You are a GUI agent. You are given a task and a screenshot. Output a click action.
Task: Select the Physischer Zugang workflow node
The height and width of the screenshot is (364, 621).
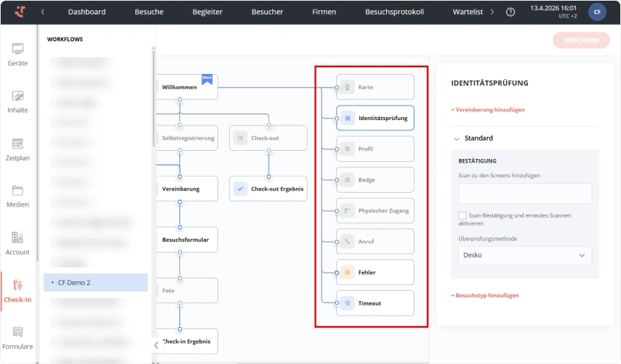(375, 211)
